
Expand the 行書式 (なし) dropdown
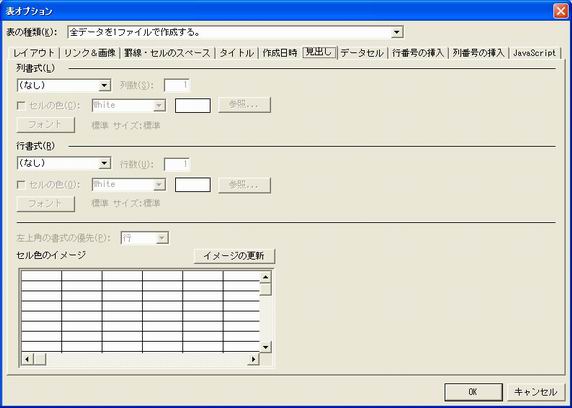(64, 163)
